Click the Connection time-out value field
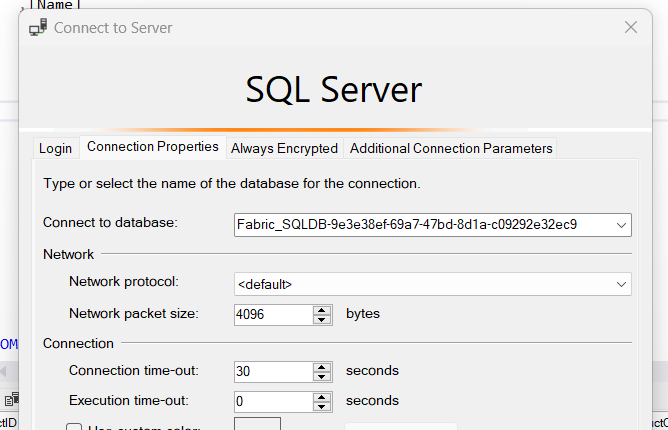 point(273,371)
